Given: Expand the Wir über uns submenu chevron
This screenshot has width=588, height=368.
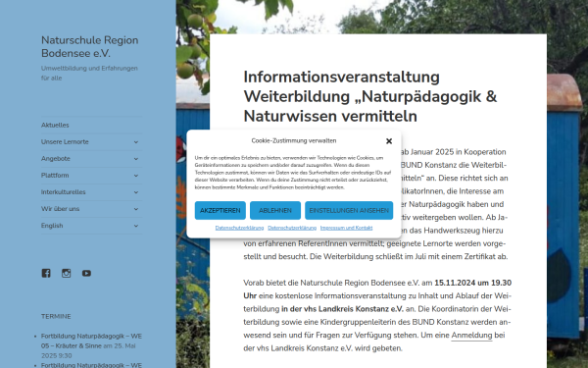Looking at the screenshot, I should click(136, 209).
